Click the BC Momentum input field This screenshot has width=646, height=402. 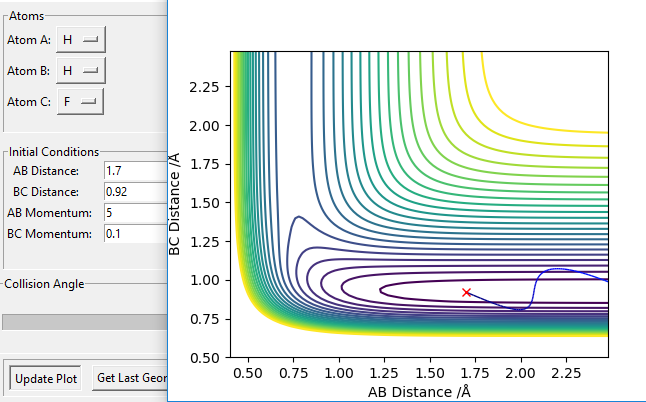(x=136, y=234)
